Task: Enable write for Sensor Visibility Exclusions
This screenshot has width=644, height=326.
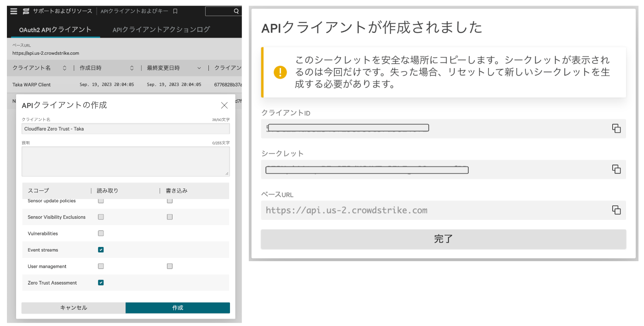Action: (170, 217)
